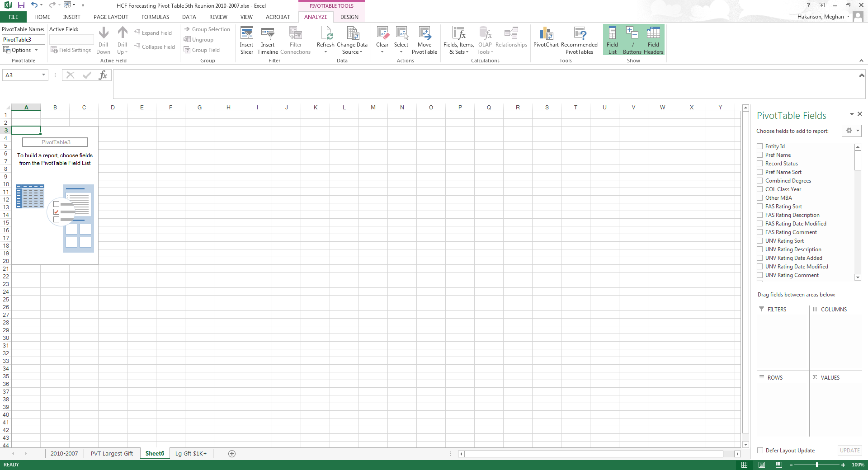Click the Change Data Source icon

coord(352,34)
